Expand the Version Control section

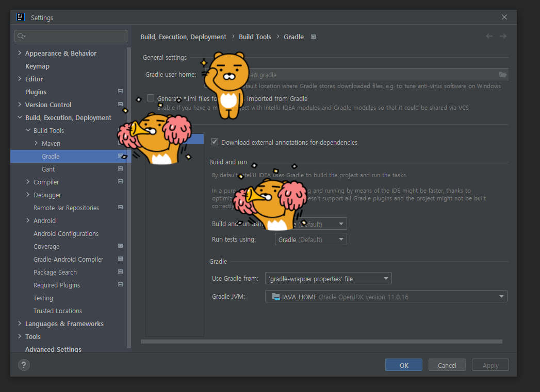point(20,105)
